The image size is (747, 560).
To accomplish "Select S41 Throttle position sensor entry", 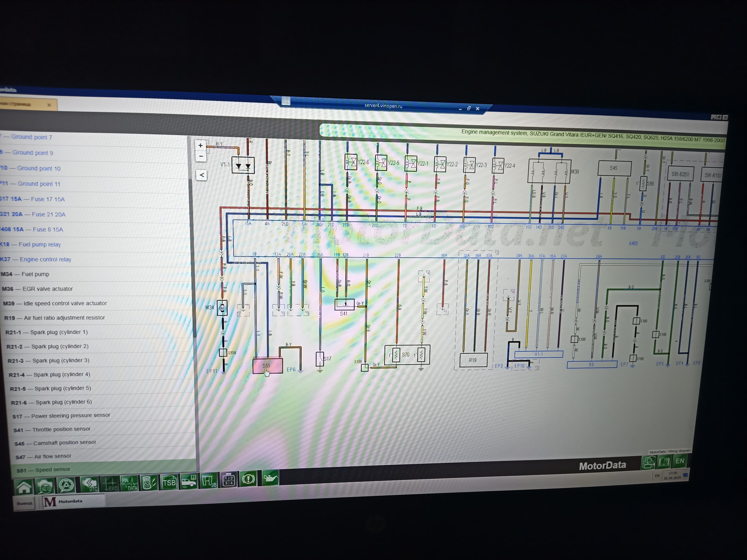I will click(x=61, y=429).
